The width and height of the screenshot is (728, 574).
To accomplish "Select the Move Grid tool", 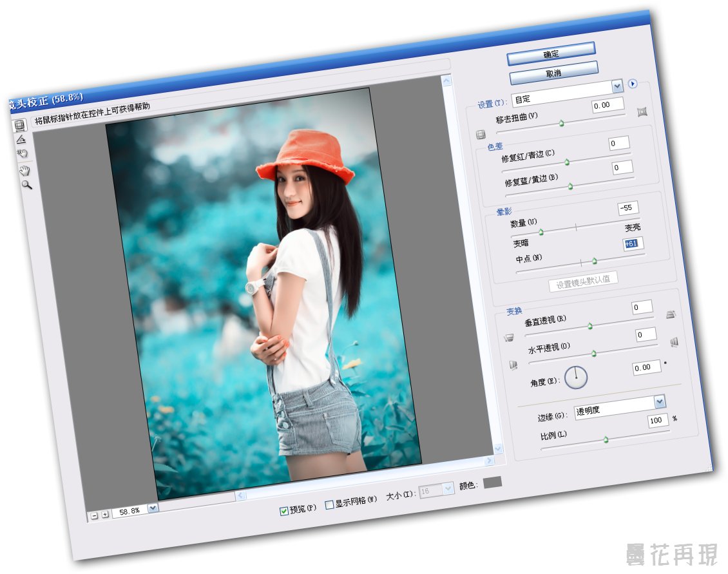I will [x=23, y=153].
